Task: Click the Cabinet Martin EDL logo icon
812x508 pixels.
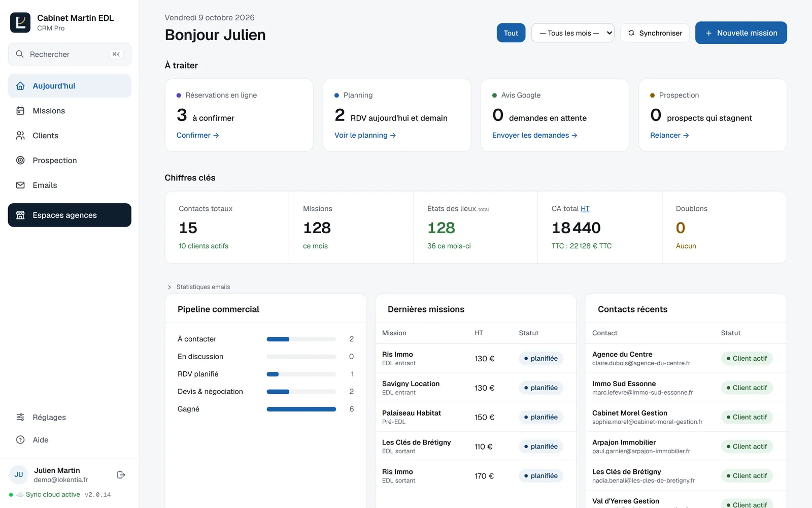Action: click(20, 22)
